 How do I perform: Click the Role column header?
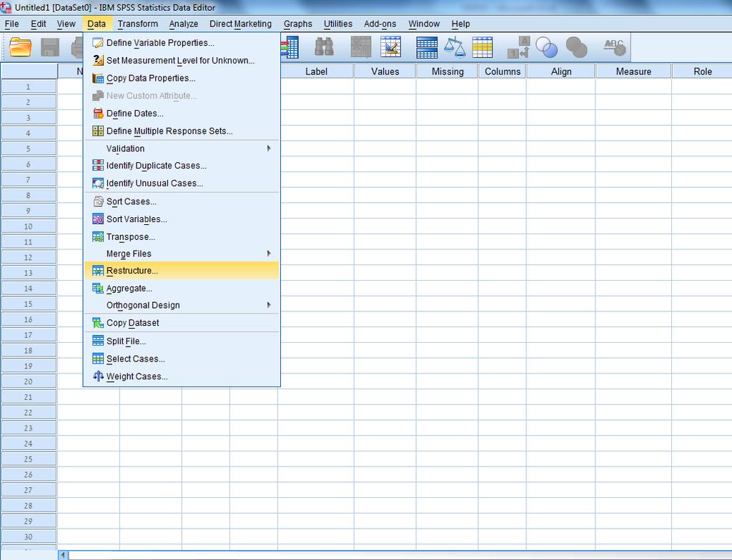[x=702, y=71]
